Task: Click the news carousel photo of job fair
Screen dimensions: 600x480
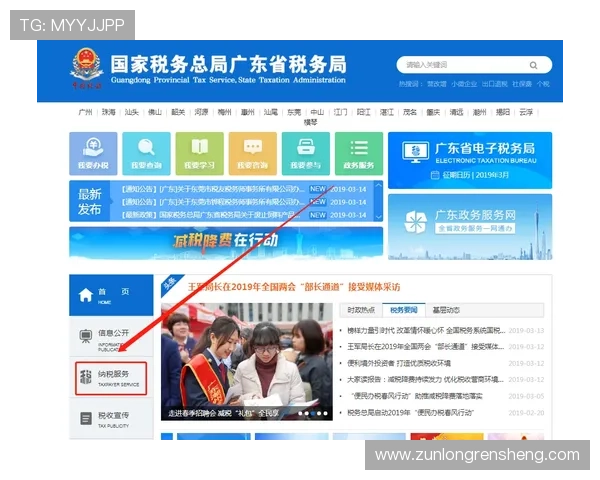Action: tap(247, 362)
